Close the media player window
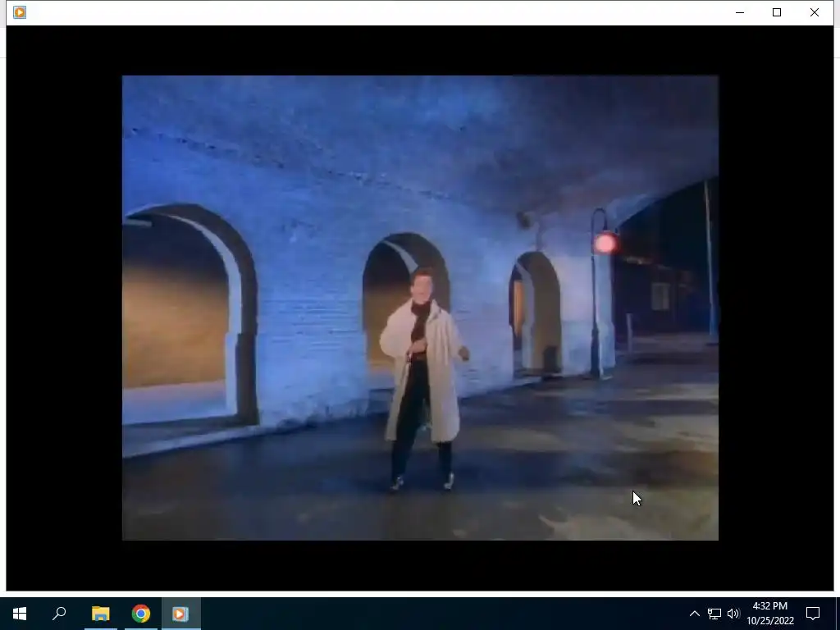 pos(815,12)
